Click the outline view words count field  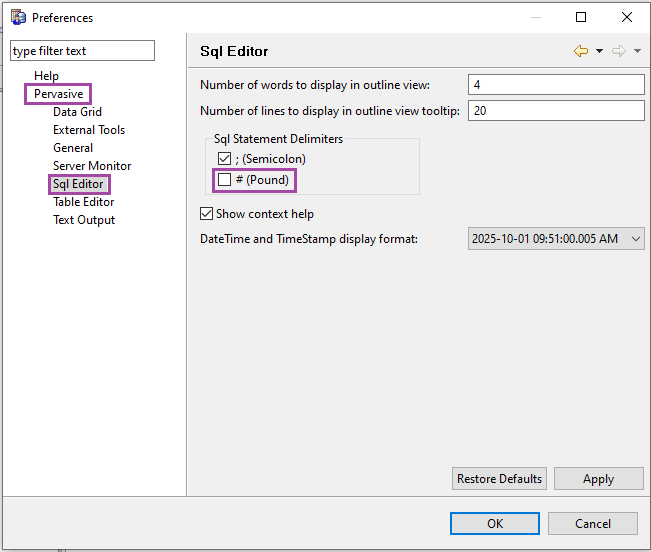(x=556, y=85)
